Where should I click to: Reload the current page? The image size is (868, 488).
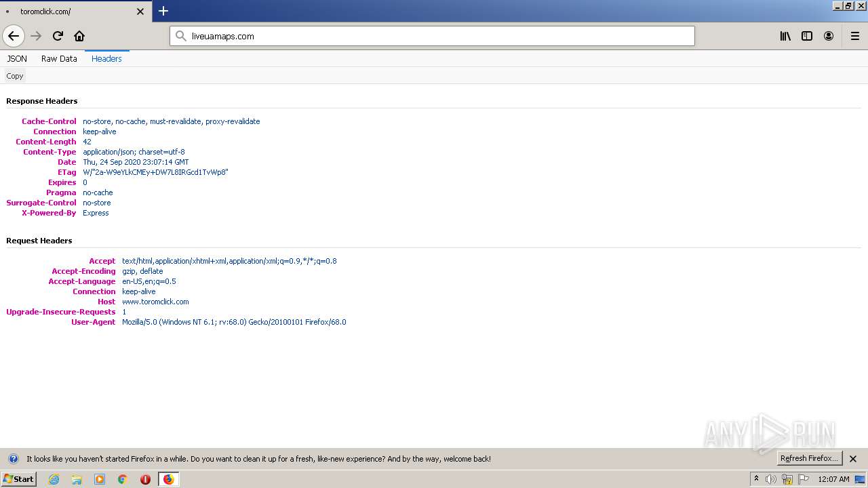pyautogui.click(x=58, y=36)
